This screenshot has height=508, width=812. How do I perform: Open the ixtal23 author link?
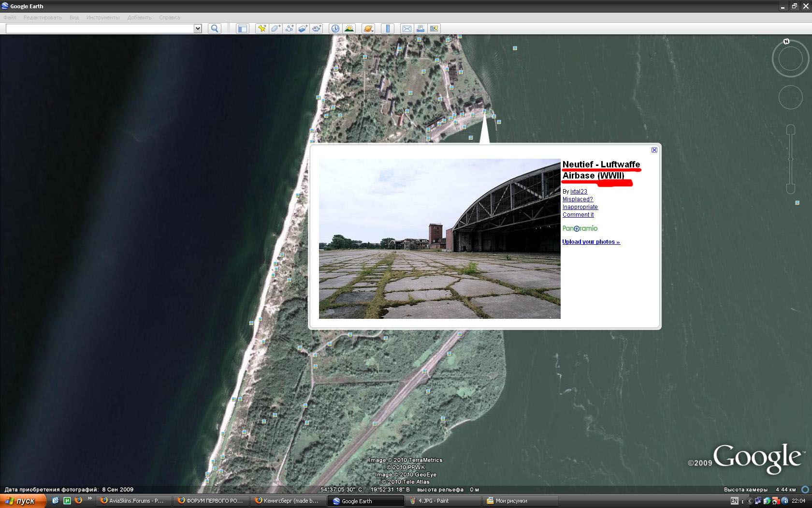(x=579, y=192)
